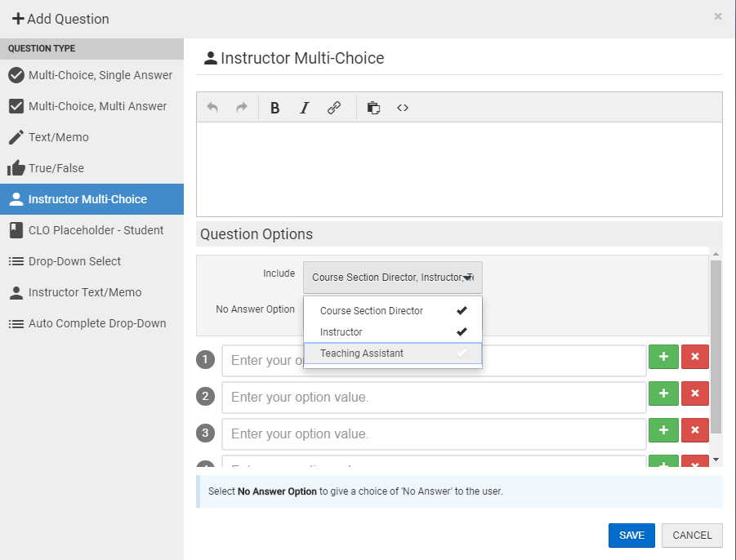Insert a hyperlink with the link icon
736x560 pixels.
click(334, 108)
